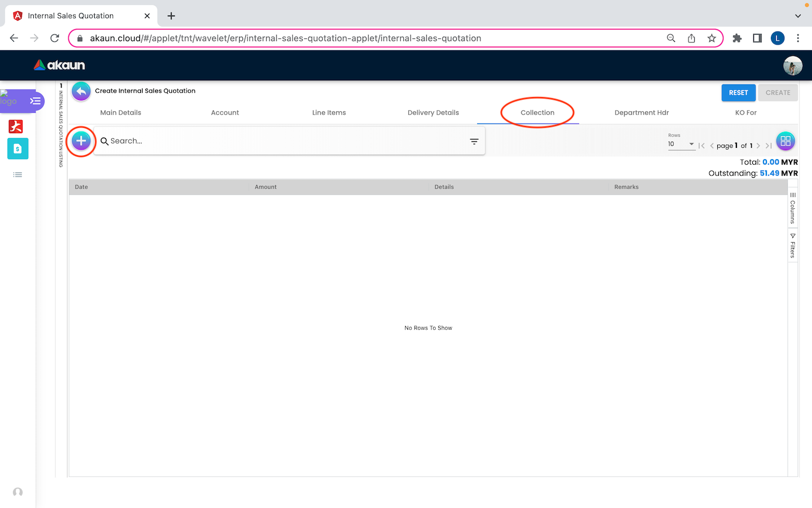The width and height of the screenshot is (812, 508).
Task: Go to previous page of results
Action: [x=712, y=146]
